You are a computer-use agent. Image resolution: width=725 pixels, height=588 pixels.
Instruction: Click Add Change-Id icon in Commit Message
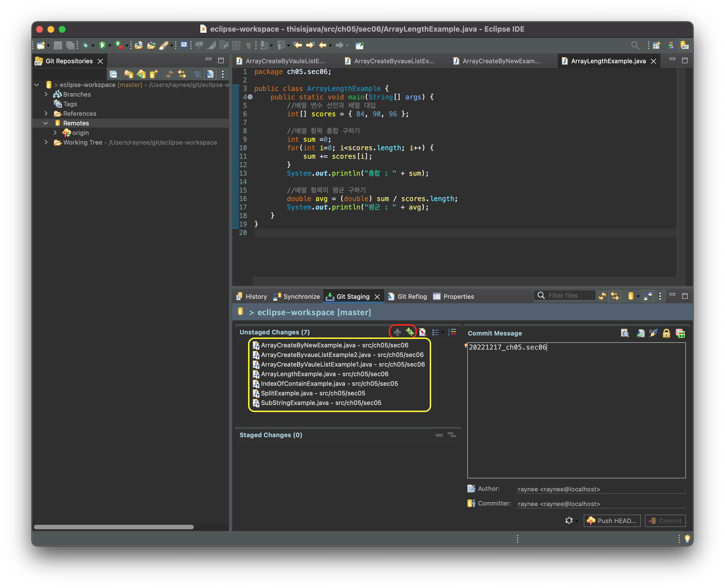pyautogui.click(x=680, y=333)
